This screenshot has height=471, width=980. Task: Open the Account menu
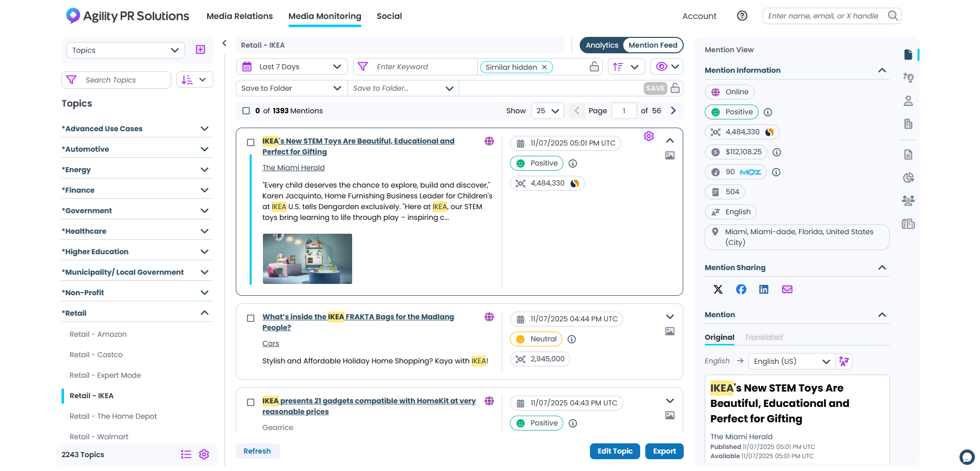pos(699,16)
